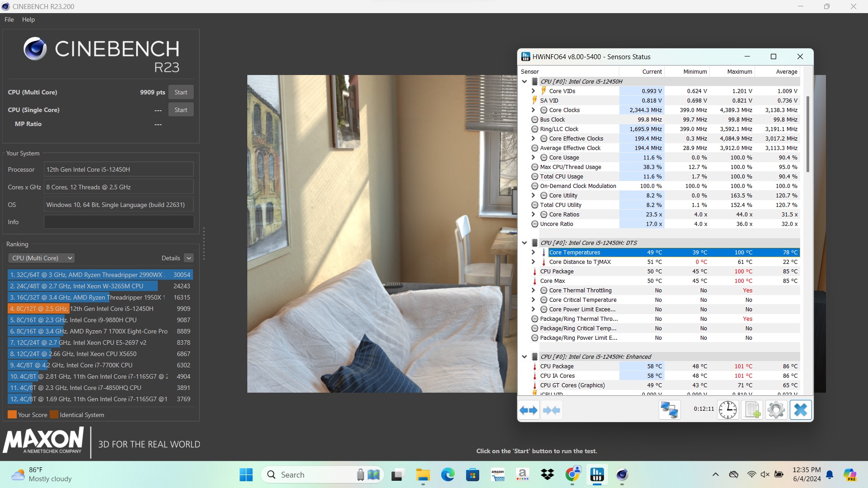Open File menu in Cinebench

[x=9, y=19]
